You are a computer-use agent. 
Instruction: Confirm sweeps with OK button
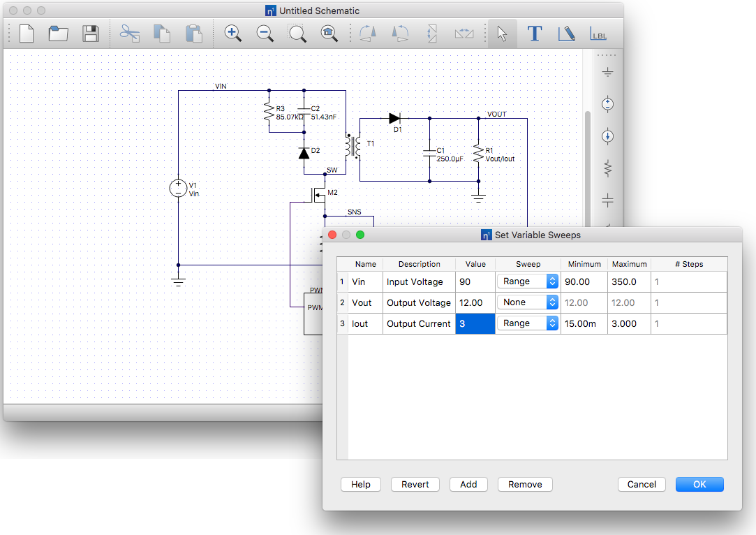[699, 484]
